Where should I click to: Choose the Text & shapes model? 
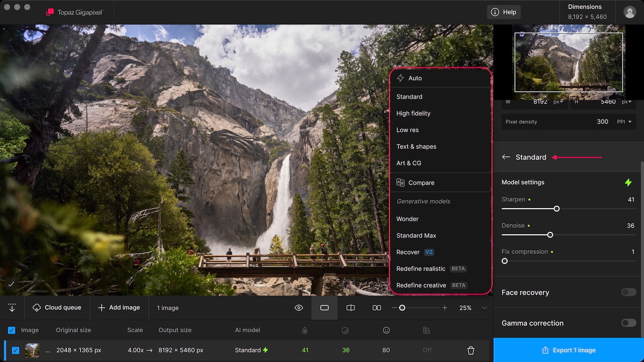tap(441, 146)
